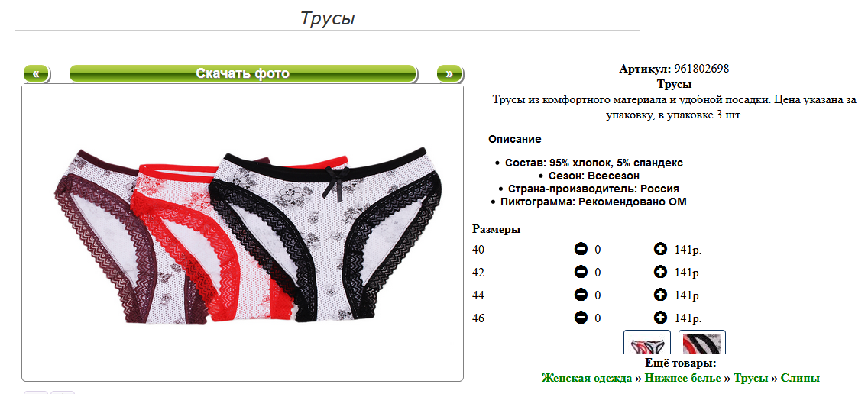Select first product thumbnail image
The height and width of the screenshot is (394, 868).
coord(647,343)
